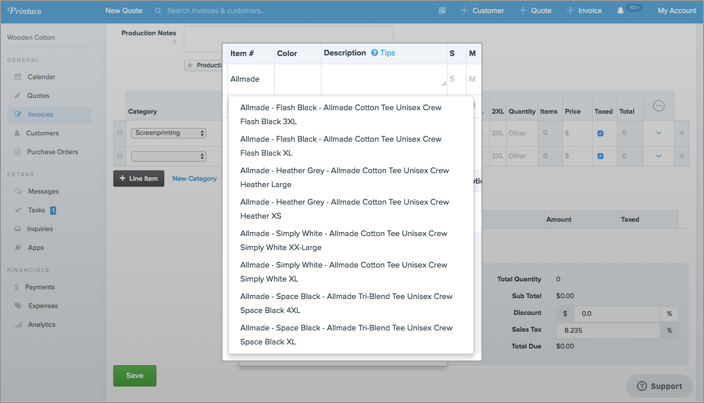This screenshot has height=403, width=704.
Task: Delete the Screenprinting line item row
Action: pyautogui.click(x=682, y=133)
